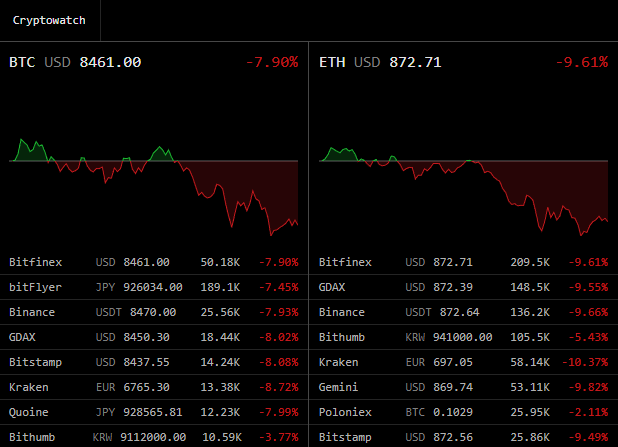Viewport: 618px width, 447px height.
Task: Click the -3.77% Bithumb BTC change
Action: (279, 437)
